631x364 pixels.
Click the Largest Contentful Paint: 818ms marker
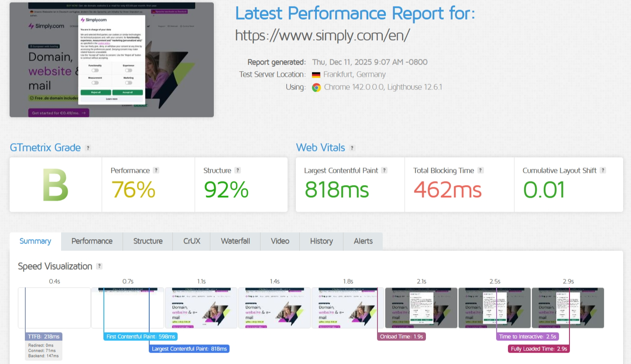pyautogui.click(x=189, y=349)
